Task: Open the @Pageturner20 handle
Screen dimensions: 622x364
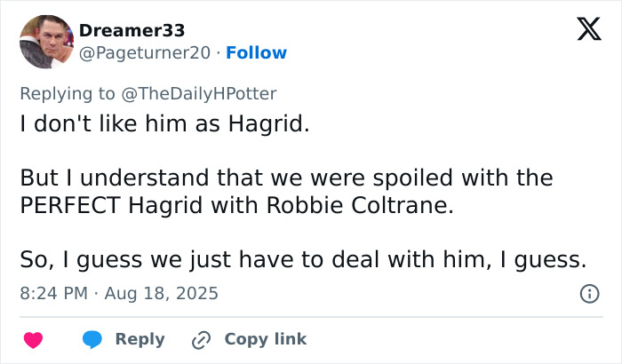Action: click(x=146, y=52)
